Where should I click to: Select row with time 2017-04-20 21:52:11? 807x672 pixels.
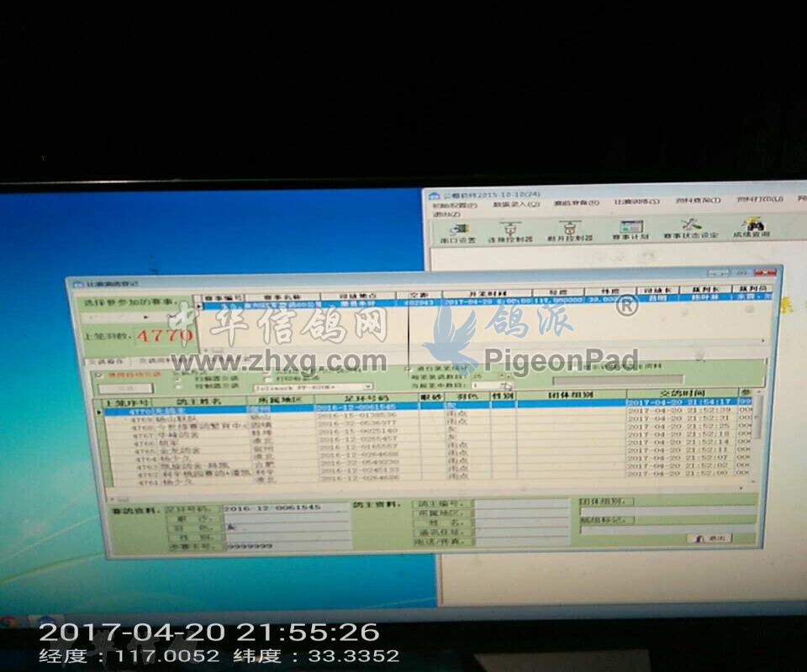pyautogui.click(x=428, y=454)
